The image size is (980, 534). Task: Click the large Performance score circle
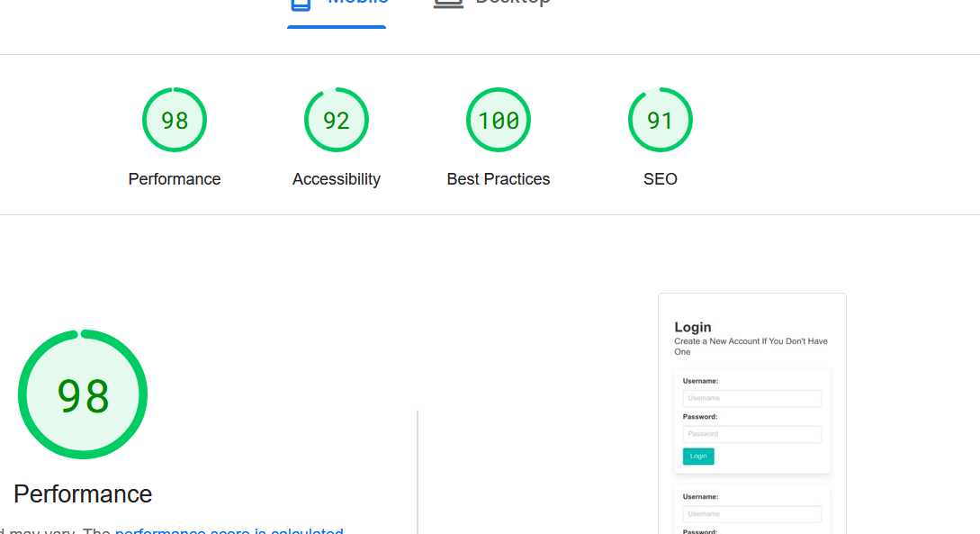83,394
